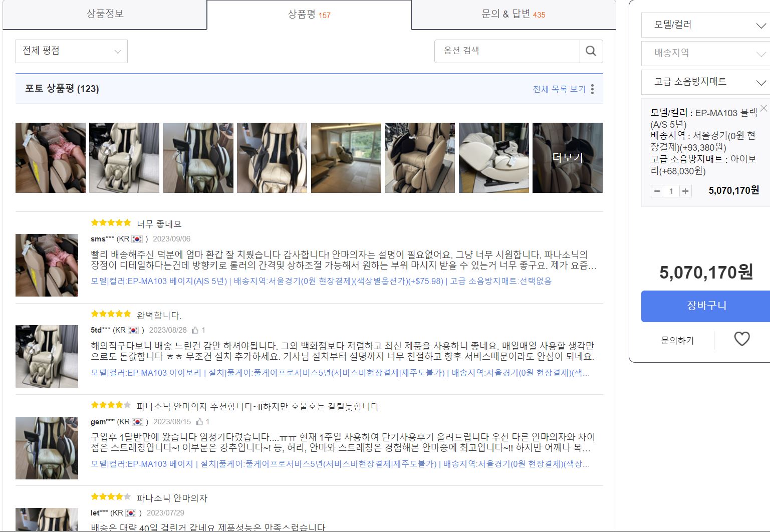Expand the 모델/컬러 dropdown

coord(705,25)
